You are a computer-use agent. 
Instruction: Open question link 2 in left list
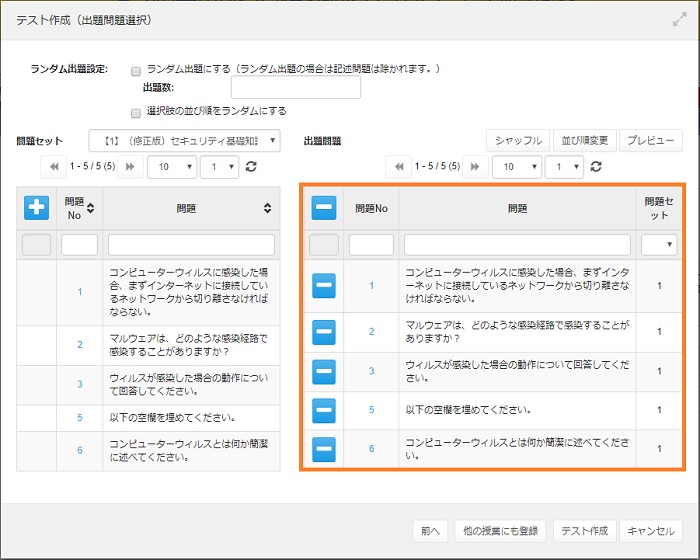tap(79, 345)
